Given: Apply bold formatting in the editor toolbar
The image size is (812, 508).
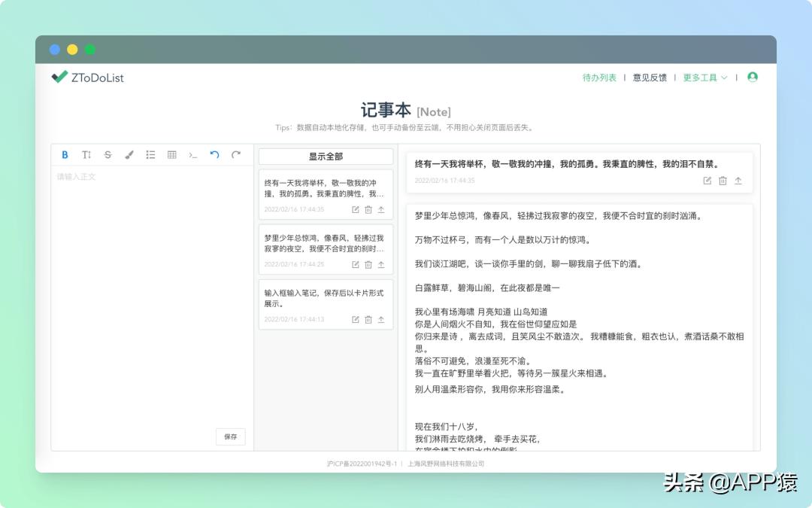Looking at the screenshot, I should click(x=64, y=155).
